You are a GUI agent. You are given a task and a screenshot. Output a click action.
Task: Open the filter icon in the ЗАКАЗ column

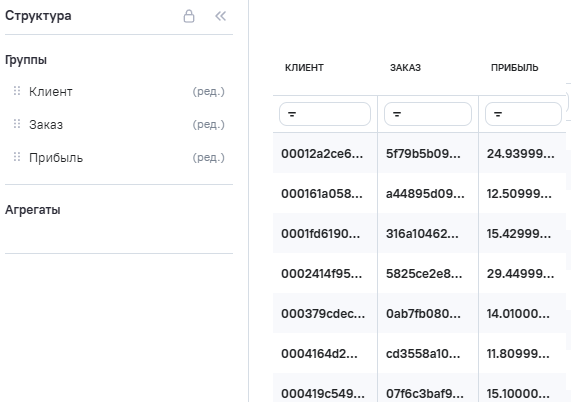(x=397, y=114)
